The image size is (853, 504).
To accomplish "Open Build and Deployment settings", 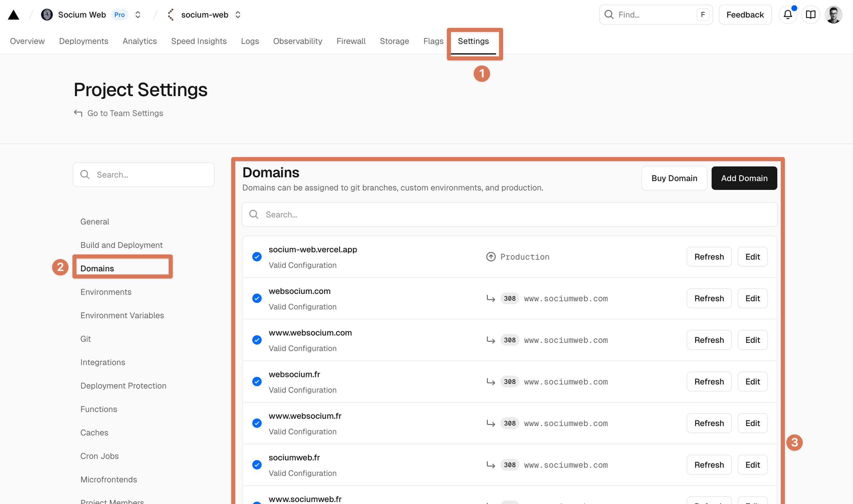I will [121, 245].
